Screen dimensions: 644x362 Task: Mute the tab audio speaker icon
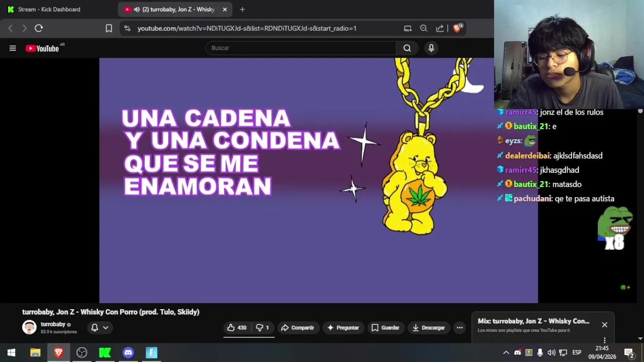click(x=137, y=9)
